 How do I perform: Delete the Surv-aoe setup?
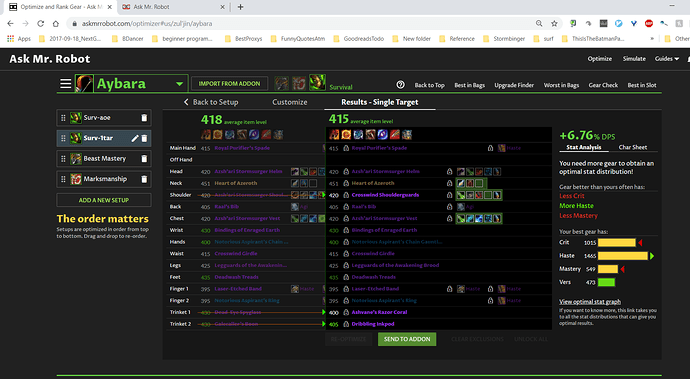(144, 118)
